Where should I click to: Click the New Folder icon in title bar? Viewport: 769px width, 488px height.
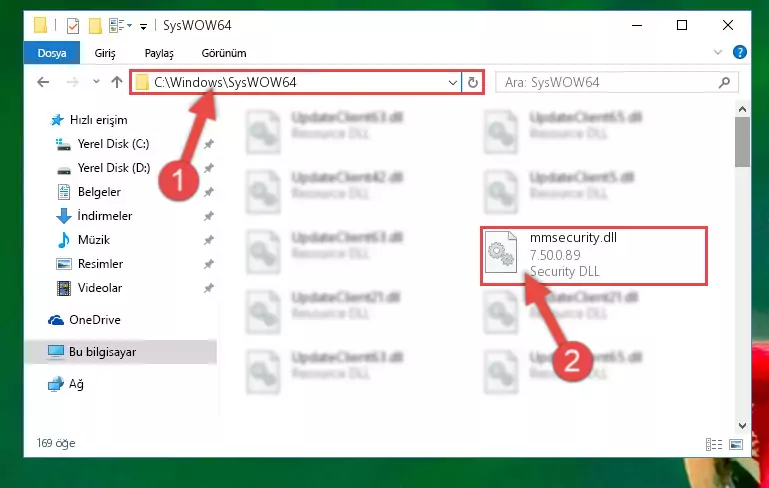[x=95, y=25]
